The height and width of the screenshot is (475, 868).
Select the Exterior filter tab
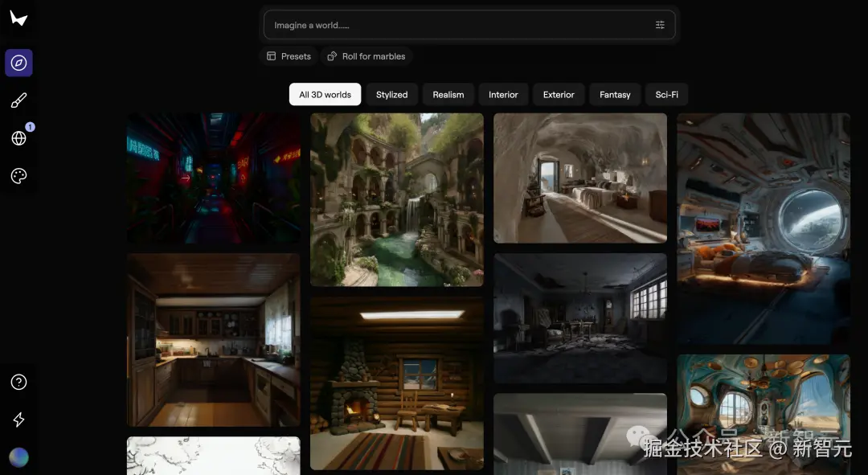559,95
